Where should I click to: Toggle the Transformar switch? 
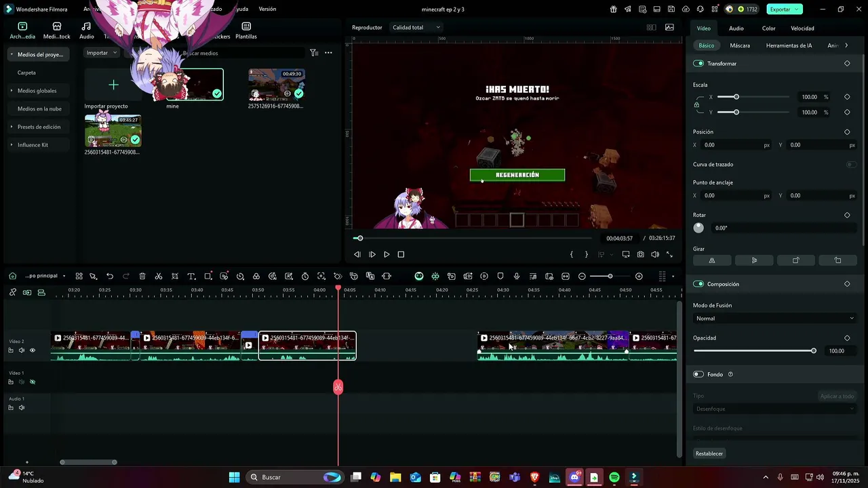pyautogui.click(x=698, y=64)
